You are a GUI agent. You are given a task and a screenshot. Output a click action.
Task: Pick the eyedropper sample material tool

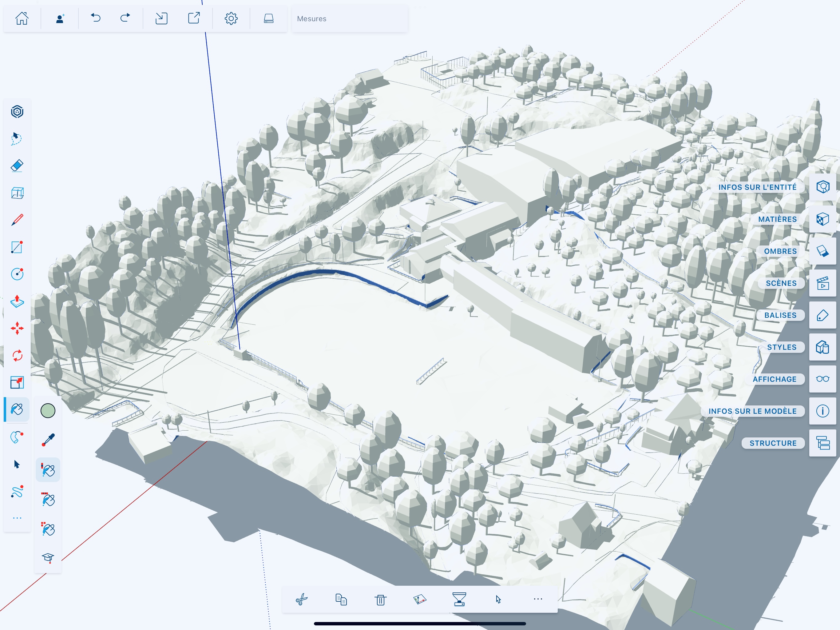[x=48, y=440]
